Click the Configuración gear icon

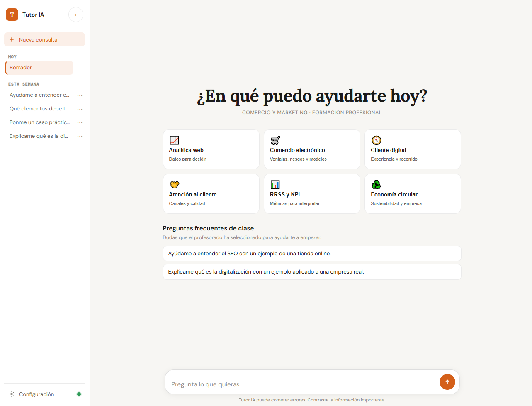[12, 394]
